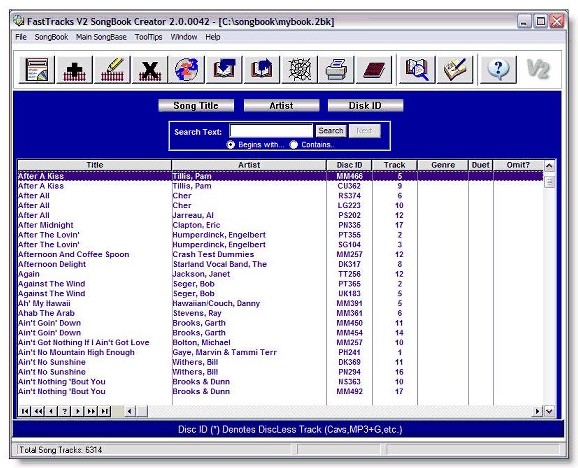Click Ah' My Hawaii title
578x468 pixels.
(x=44, y=304)
